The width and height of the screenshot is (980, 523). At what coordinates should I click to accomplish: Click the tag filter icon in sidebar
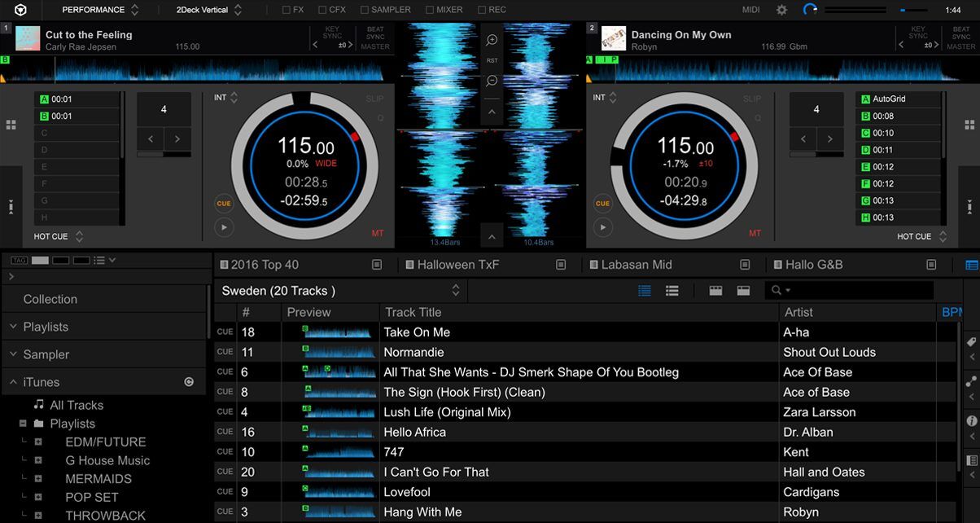[x=20, y=260]
